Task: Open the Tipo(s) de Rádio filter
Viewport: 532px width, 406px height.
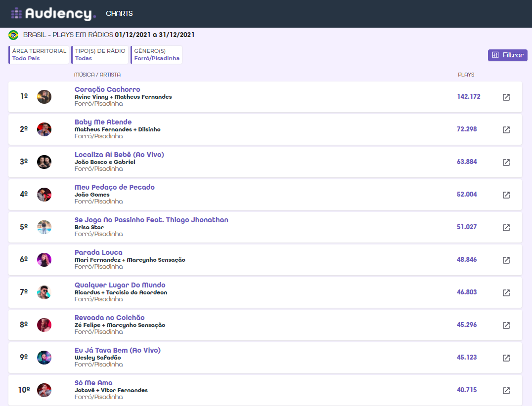Action: [100, 54]
